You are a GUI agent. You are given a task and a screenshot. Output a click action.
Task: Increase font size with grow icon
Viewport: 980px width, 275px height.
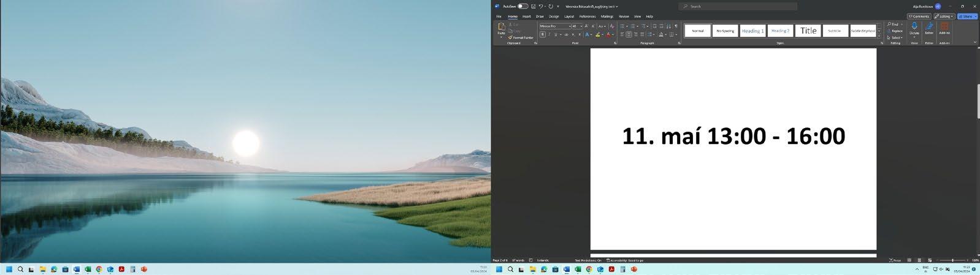pyautogui.click(x=586, y=26)
